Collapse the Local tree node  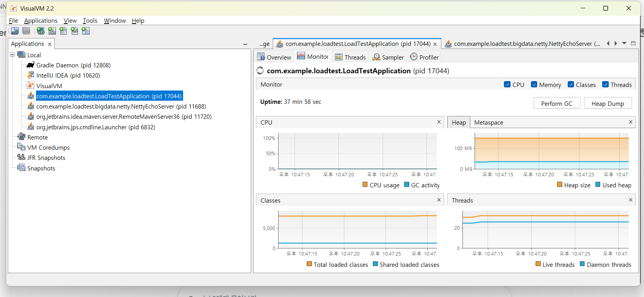tap(13, 54)
